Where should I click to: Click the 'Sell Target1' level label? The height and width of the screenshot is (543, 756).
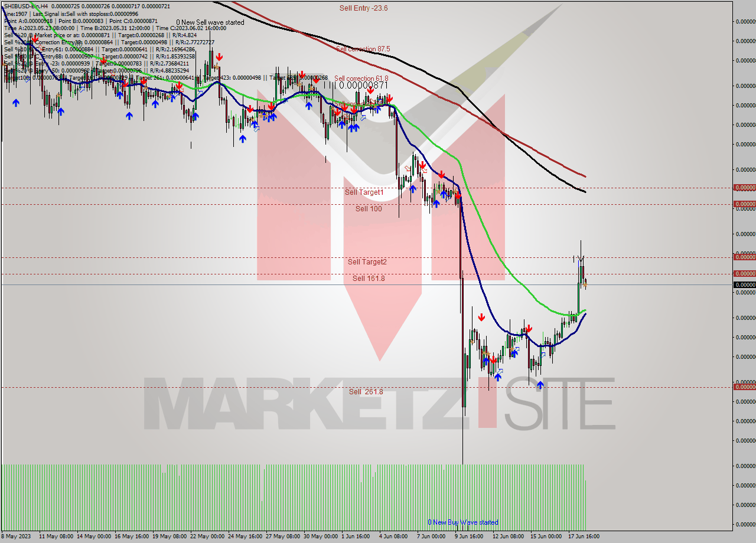(364, 192)
